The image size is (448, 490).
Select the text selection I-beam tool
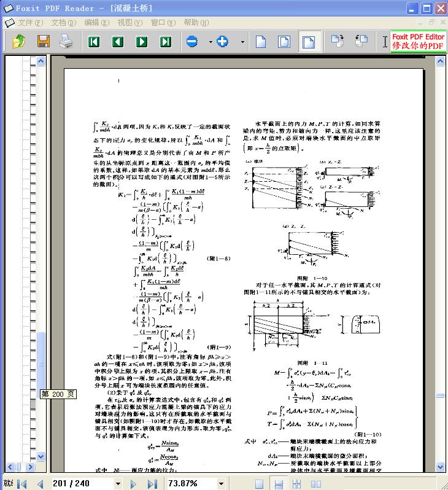tap(385, 41)
